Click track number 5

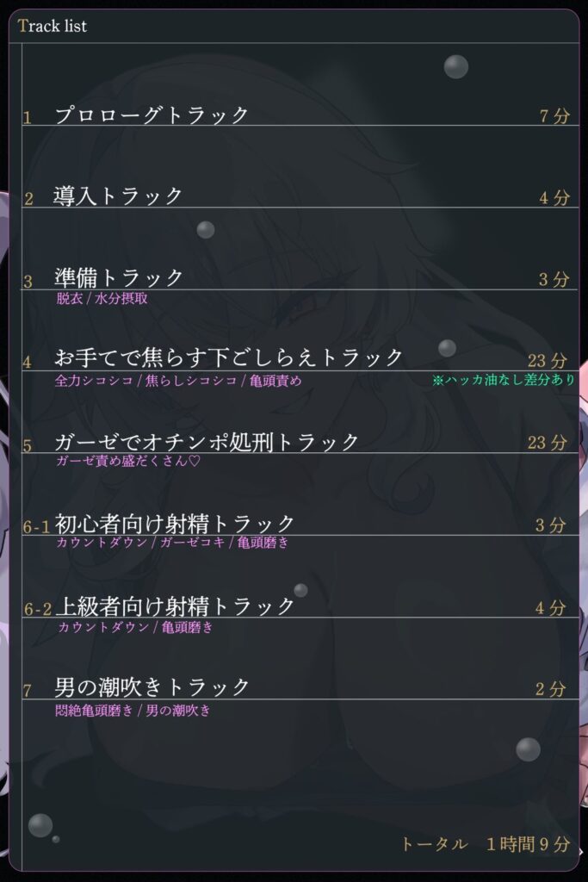pos(28,446)
